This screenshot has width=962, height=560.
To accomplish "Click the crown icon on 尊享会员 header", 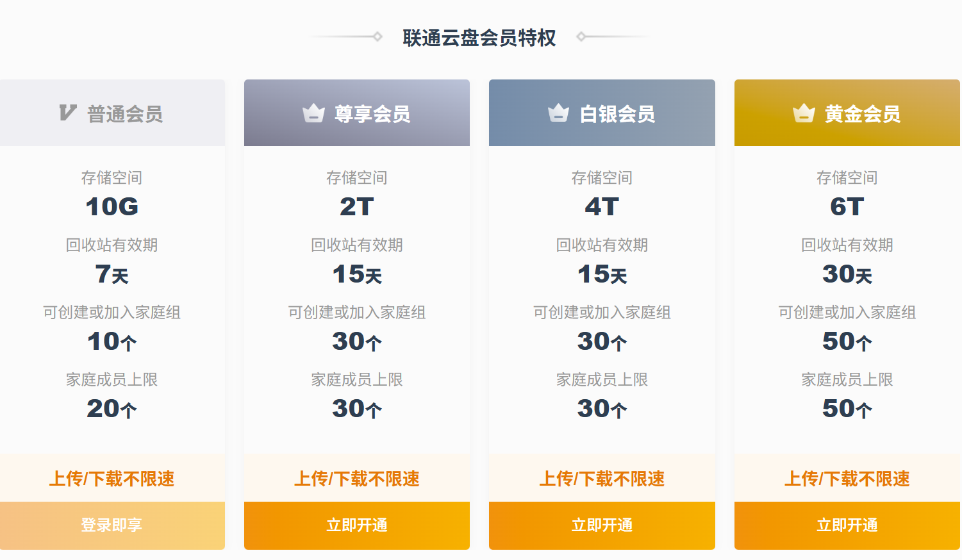I will coord(313,112).
